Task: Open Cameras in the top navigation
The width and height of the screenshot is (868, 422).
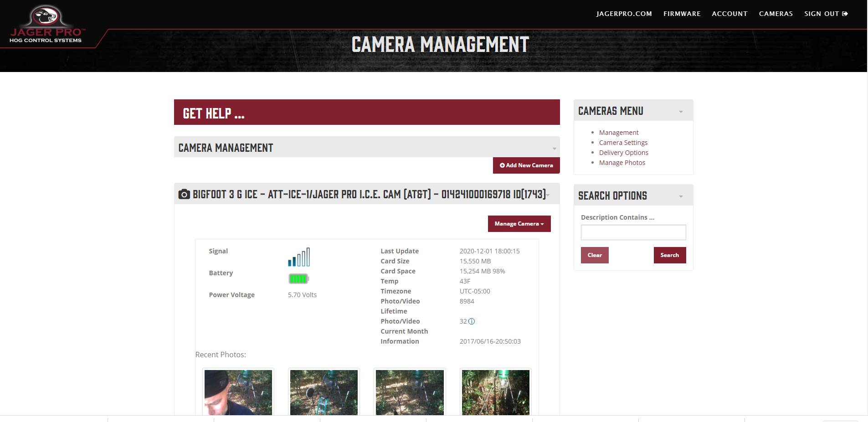Action: point(776,14)
